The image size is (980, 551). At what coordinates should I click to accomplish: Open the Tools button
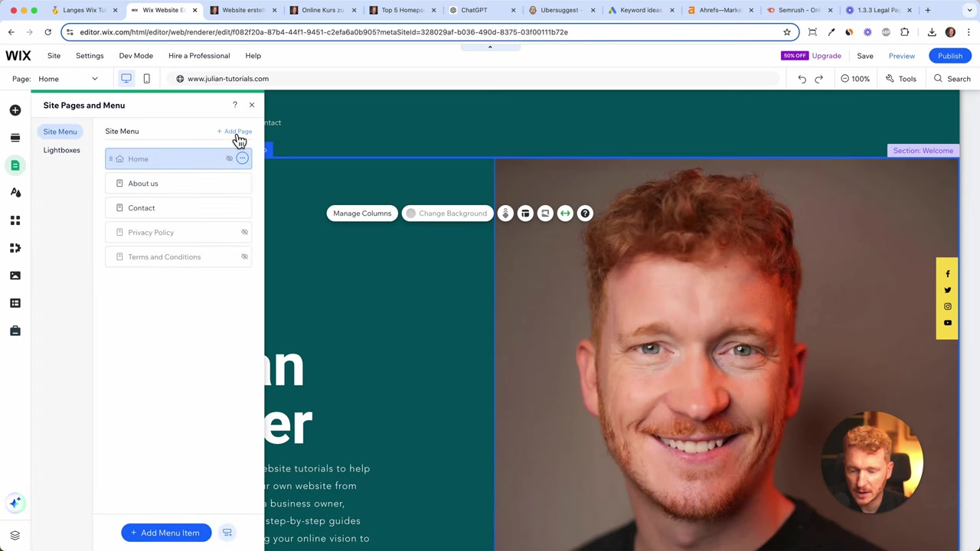coord(901,79)
